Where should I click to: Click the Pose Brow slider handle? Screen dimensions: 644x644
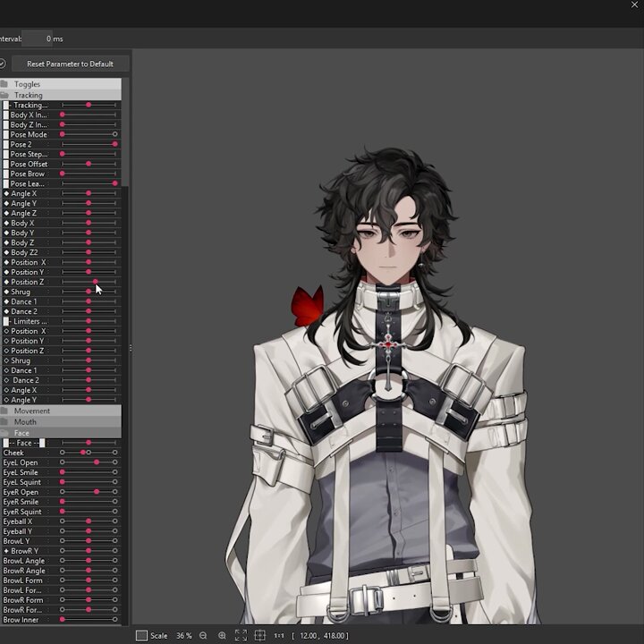pyautogui.click(x=63, y=174)
